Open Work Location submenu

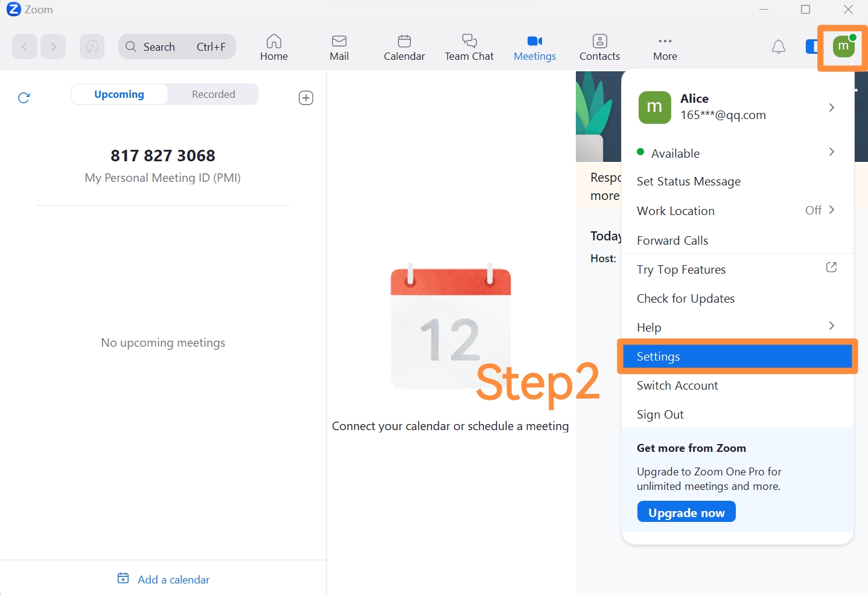738,210
